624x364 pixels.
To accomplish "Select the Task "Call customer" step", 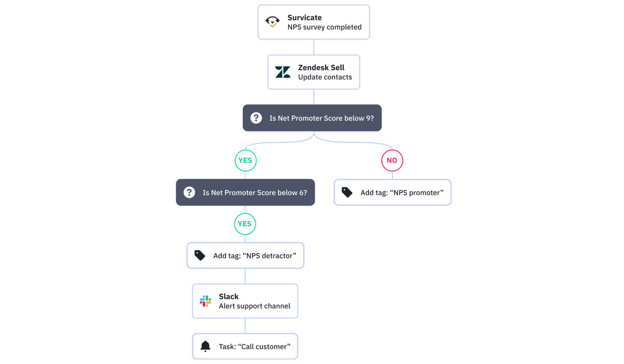I will coord(254,347).
